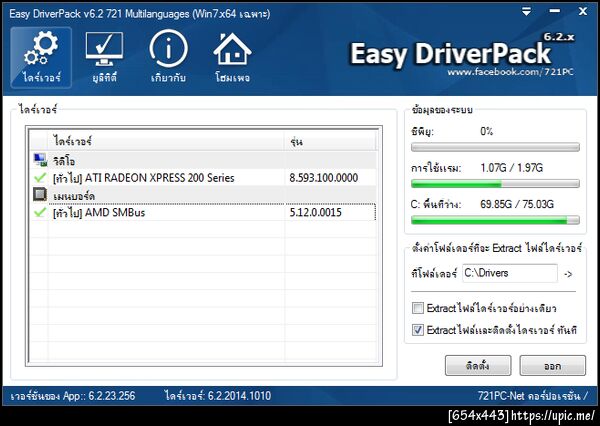Image resolution: width=600 pixels, height=426 pixels.
Task: Click the CPU 0% value
Action: point(487,132)
